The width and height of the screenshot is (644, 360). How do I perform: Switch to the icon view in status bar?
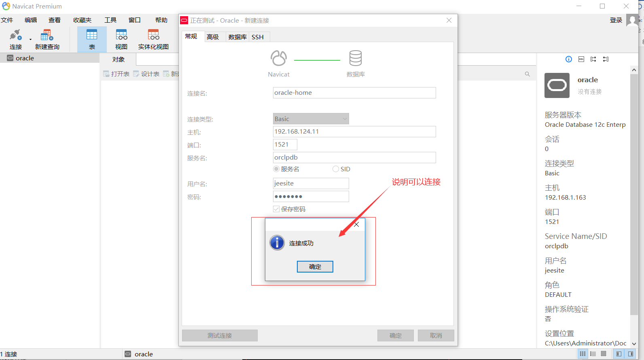tap(583, 354)
